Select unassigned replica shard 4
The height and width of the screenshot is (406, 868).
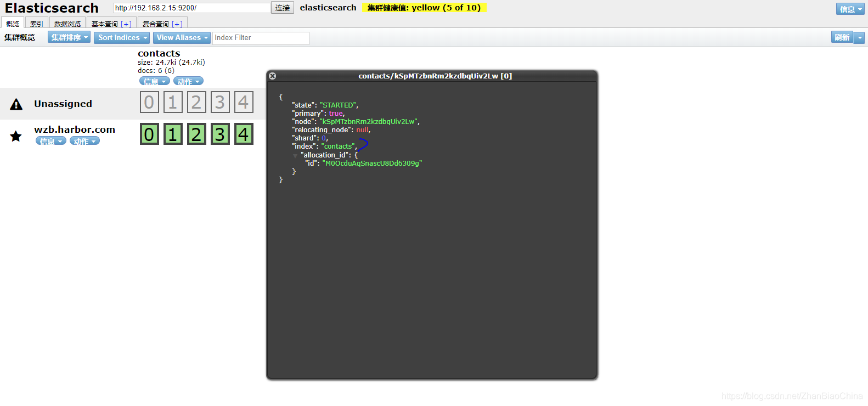pyautogui.click(x=244, y=102)
